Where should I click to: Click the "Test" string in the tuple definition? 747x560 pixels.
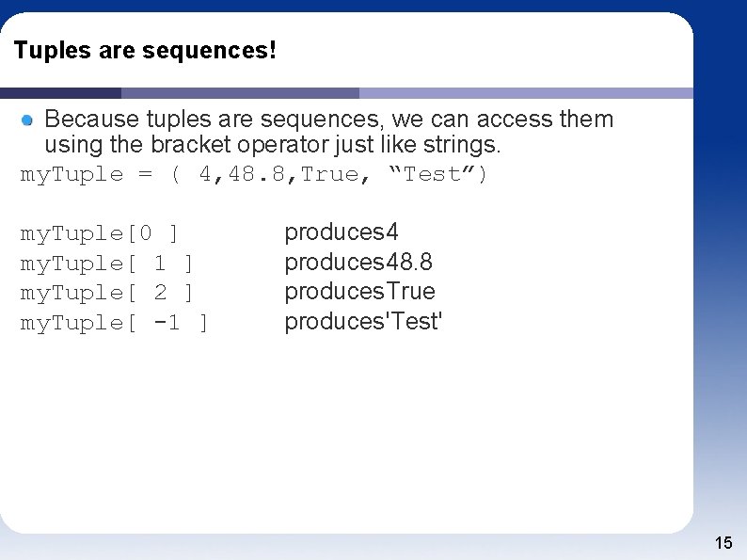pyautogui.click(x=432, y=174)
